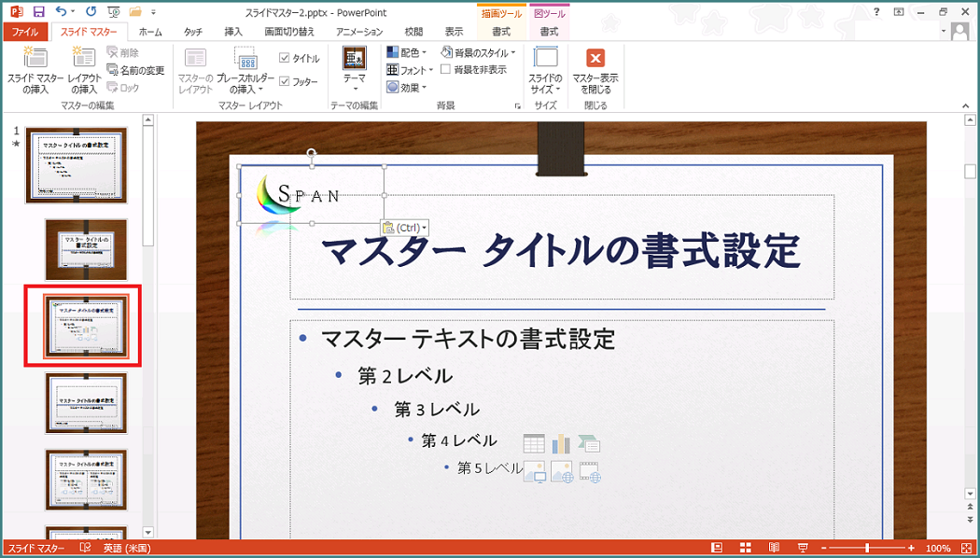Switch to the ホーム tab

150,31
